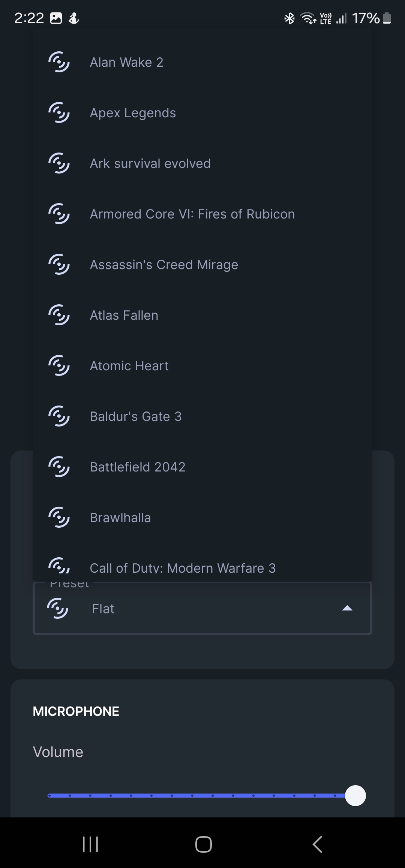The height and width of the screenshot is (868, 405).
Task: Tap the Android back navigation button
Action: pyautogui.click(x=317, y=844)
